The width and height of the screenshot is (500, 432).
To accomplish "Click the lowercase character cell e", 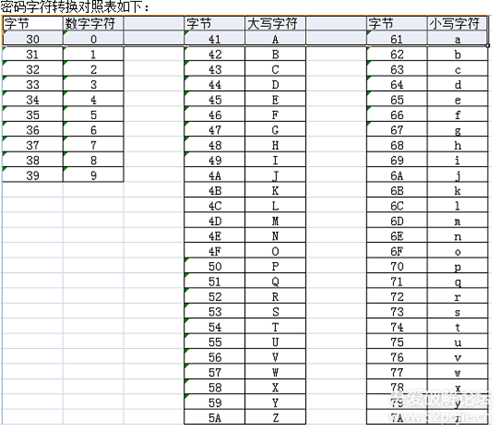I will [x=458, y=100].
